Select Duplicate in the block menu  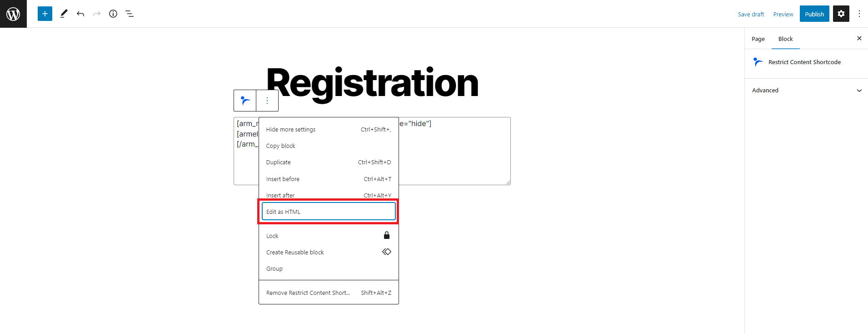tap(329, 162)
